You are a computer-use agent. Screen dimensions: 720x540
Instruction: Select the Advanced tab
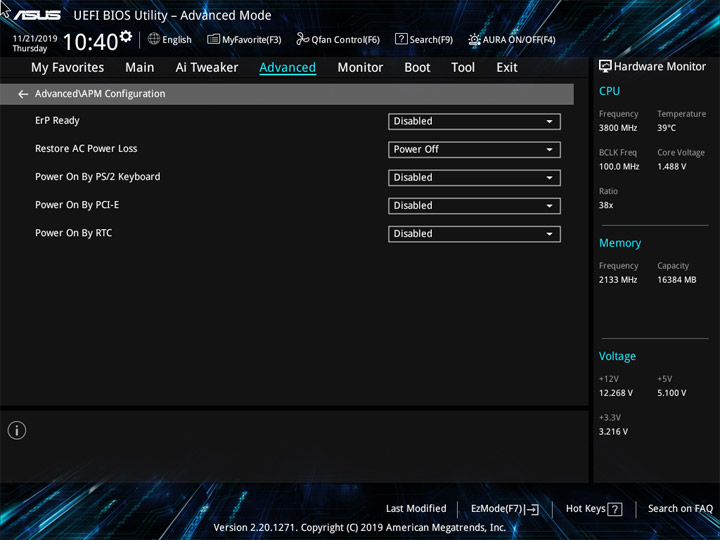[287, 68]
